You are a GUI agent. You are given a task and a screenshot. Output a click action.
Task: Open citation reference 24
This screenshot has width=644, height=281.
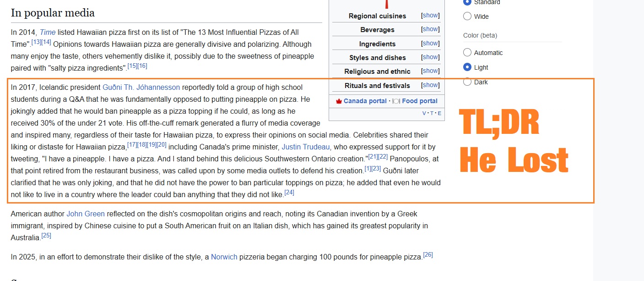click(289, 193)
